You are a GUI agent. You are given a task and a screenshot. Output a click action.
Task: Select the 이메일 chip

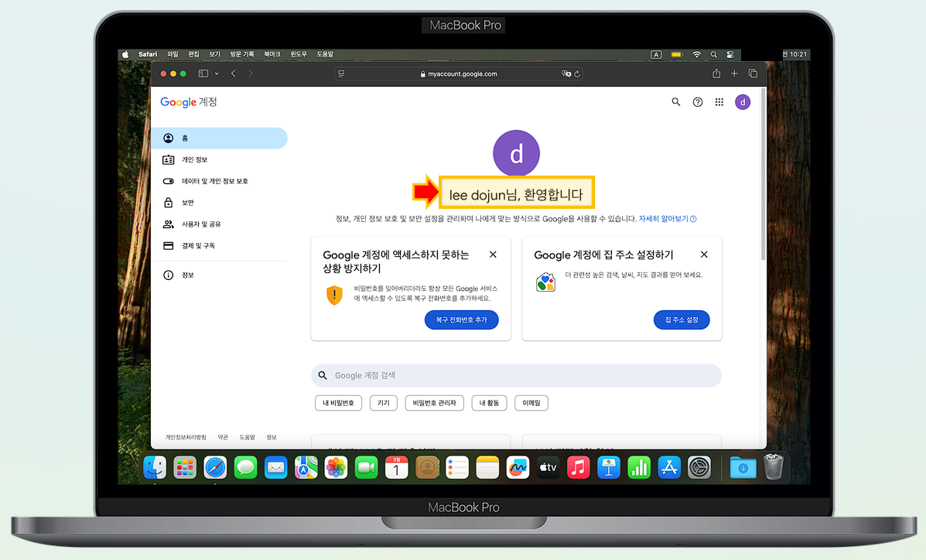pyautogui.click(x=531, y=403)
